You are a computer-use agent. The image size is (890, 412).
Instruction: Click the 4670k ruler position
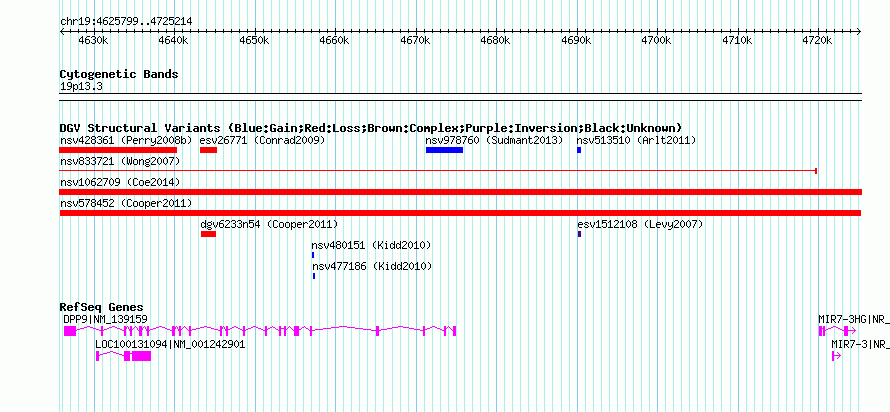click(x=415, y=40)
